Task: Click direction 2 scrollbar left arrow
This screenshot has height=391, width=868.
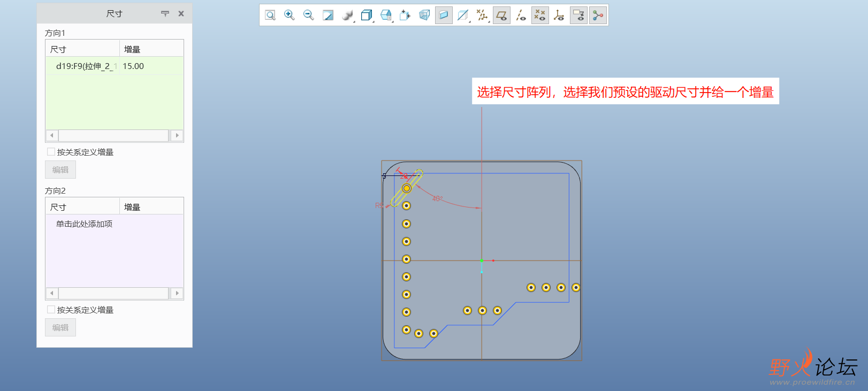Action: click(52, 293)
